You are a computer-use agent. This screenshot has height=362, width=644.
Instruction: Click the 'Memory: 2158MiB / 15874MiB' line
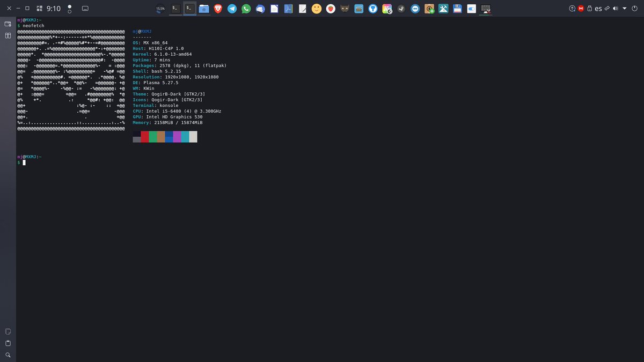coord(167,123)
